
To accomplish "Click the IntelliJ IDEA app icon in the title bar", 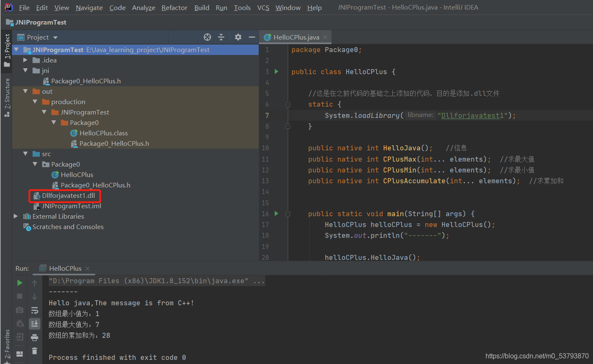I will (8, 7).
